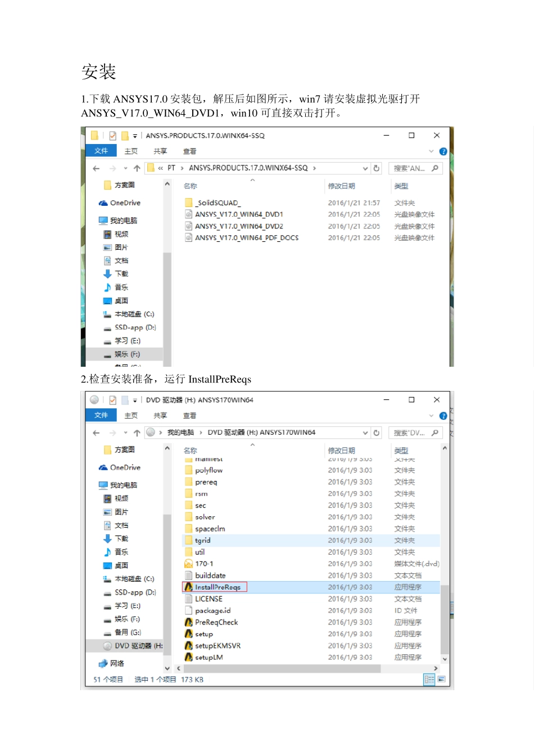Screen dimensions: 534x756
Task: Select _SolidSQUAD_ folder
Action: coord(218,203)
